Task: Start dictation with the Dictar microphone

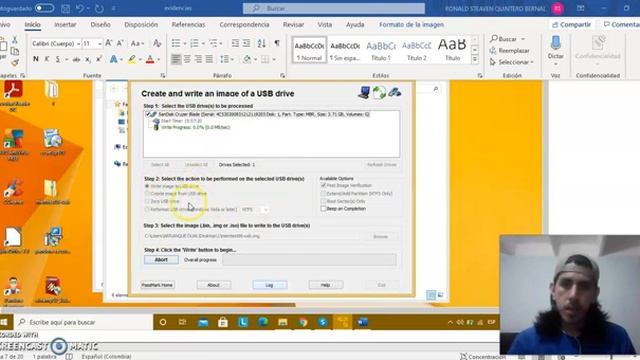Action: click(556, 48)
